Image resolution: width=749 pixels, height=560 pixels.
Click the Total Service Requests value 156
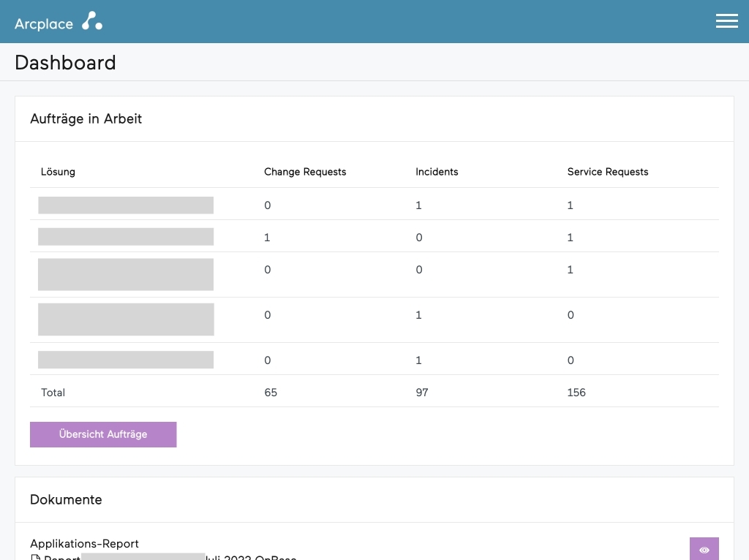pyautogui.click(x=576, y=393)
